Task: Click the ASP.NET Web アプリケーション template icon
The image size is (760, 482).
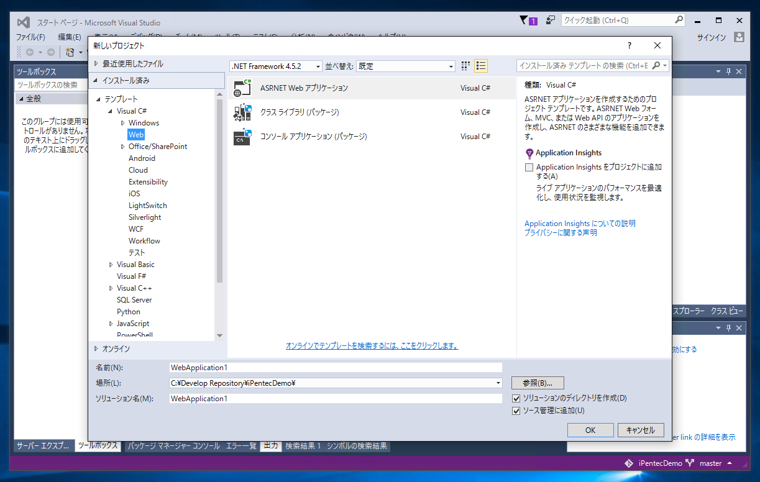Action: [242, 88]
